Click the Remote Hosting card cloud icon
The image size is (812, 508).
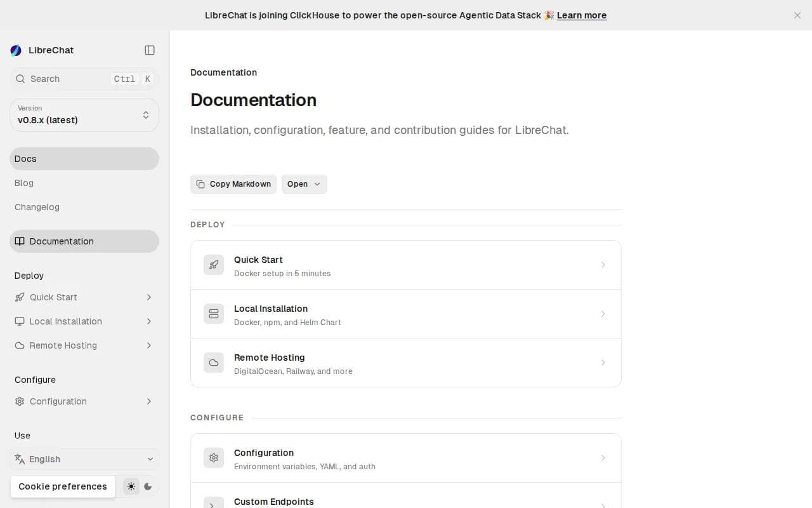(x=214, y=363)
